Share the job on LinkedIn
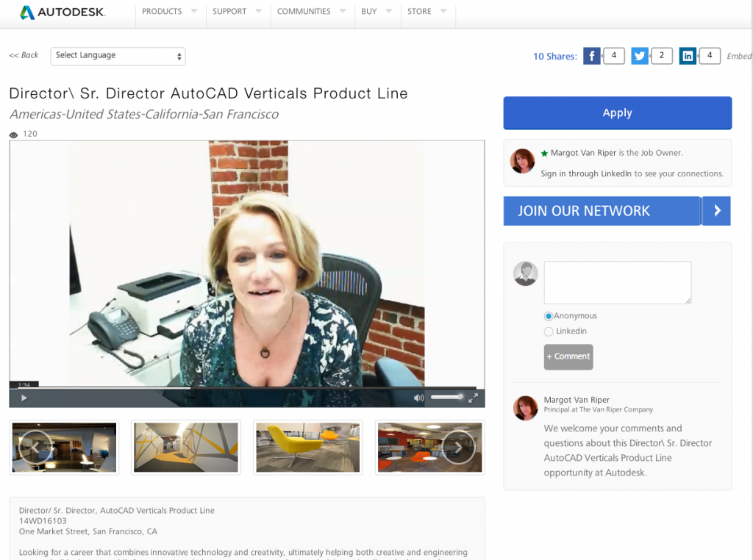Viewport: 753px width, 560px height. [x=688, y=56]
